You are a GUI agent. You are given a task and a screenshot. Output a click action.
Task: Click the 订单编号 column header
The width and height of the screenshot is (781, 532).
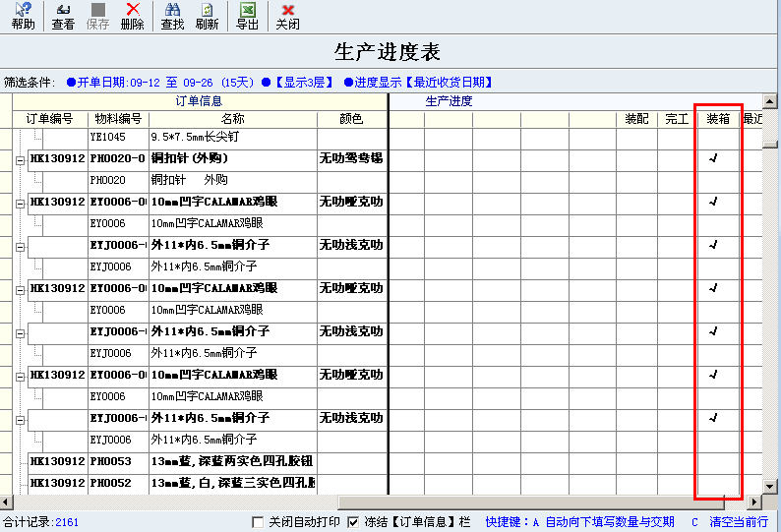click(x=50, y=119)
